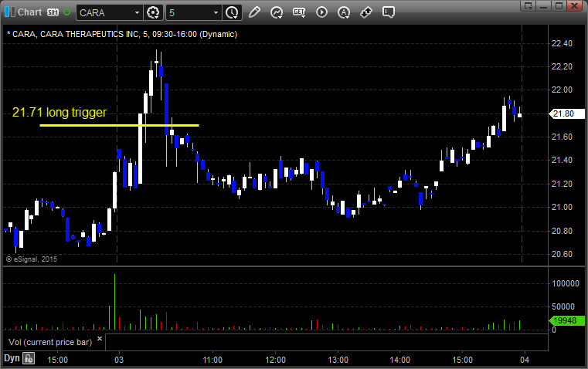Click the comment bubble icon
Screen dimensions: 588x369
tap(388, 12)
